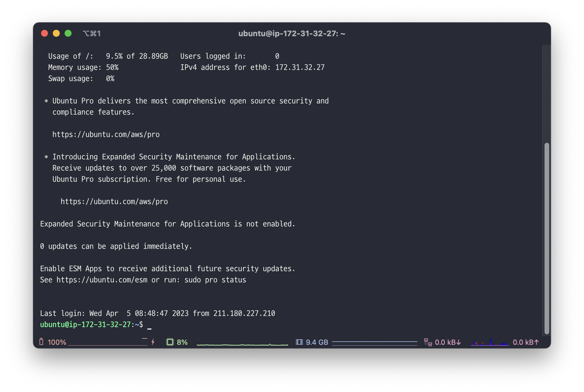Click the battery icon in status bar

click(x=42, y=342)
